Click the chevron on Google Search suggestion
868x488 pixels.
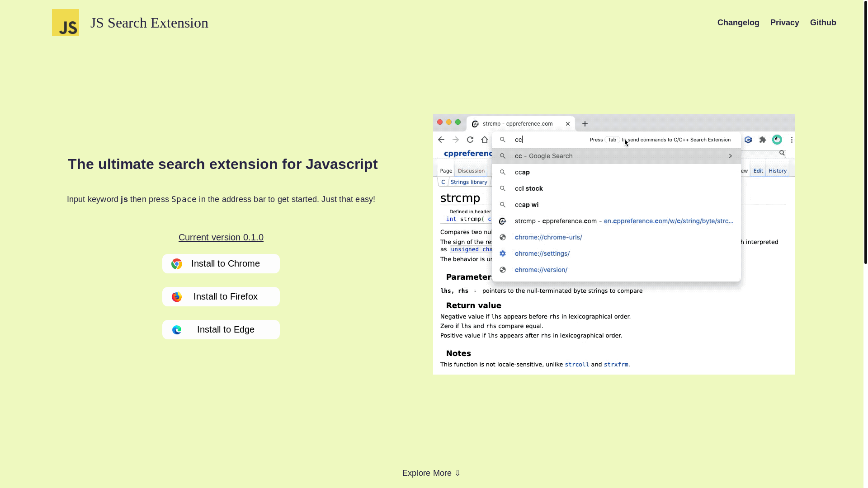730,156
